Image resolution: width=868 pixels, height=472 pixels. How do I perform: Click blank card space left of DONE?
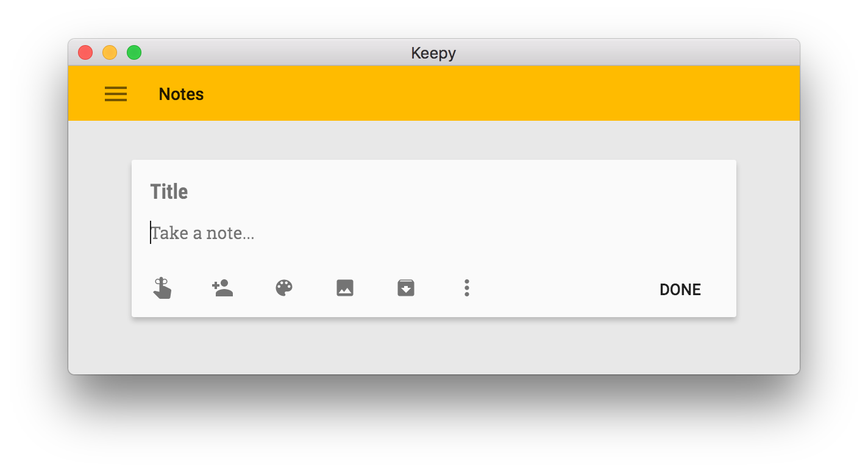[x=561, y=289]
